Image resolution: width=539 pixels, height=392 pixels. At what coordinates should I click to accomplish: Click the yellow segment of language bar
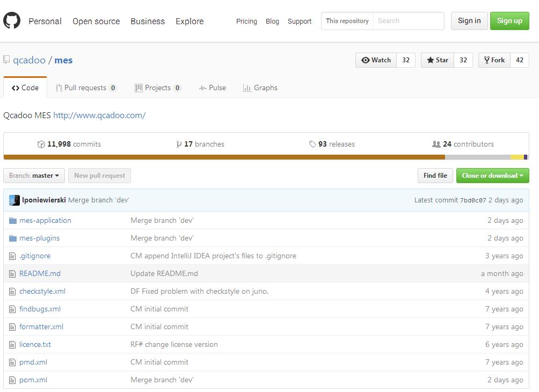click(x=516, y=157)
